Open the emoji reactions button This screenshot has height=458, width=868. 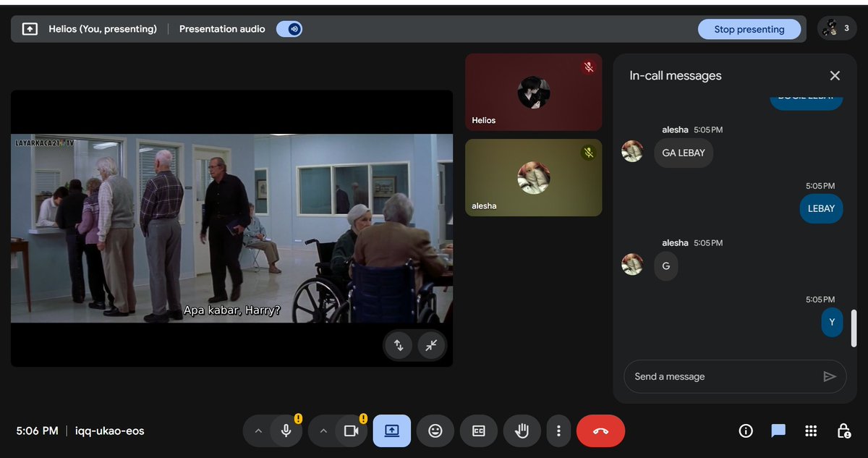click(435, 431)
